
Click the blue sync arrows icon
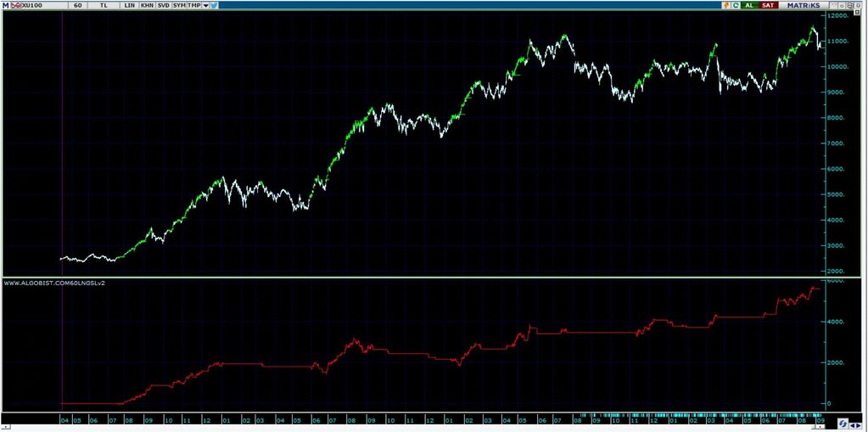(843, 424)
